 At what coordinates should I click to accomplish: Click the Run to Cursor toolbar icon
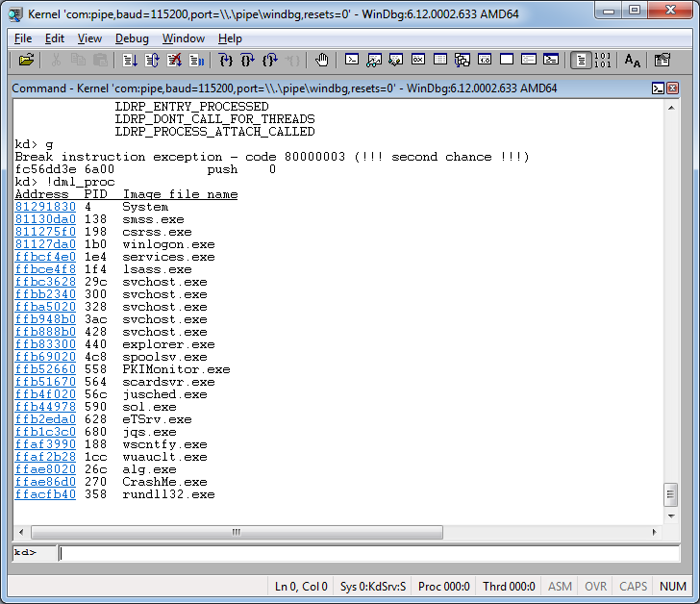coord(292,60)
